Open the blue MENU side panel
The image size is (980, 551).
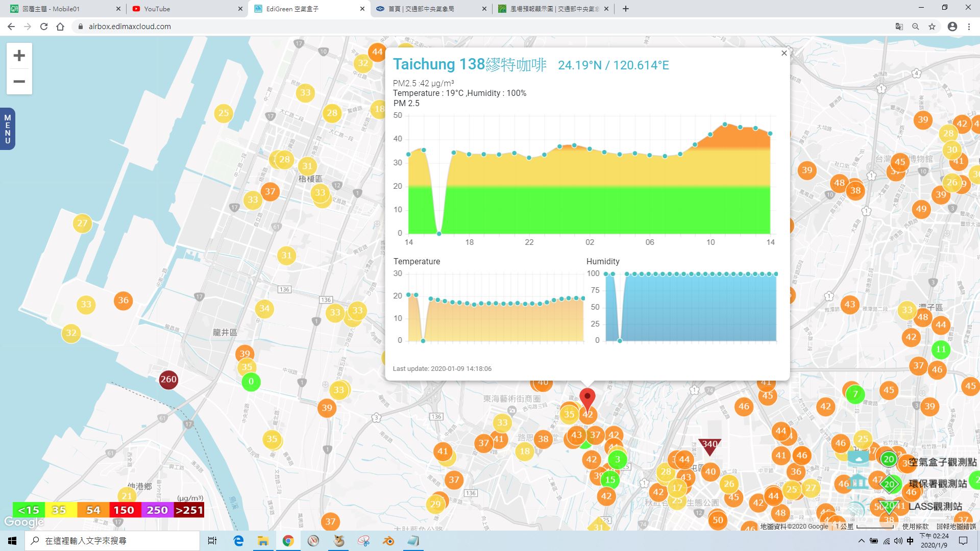click(x=7, y=129)
